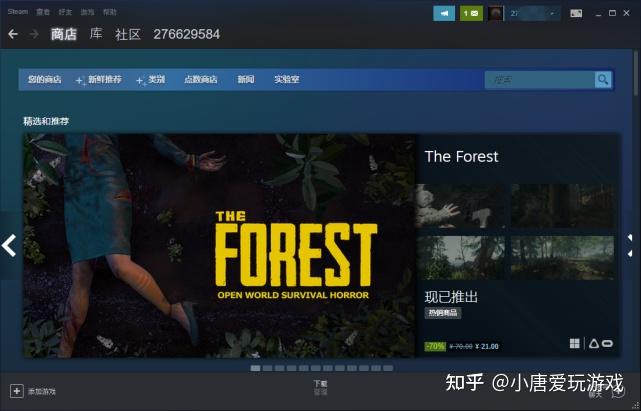The image size is (641, 411).
Task: Select the first highlighted carousel dot
Action: point(256,368)
